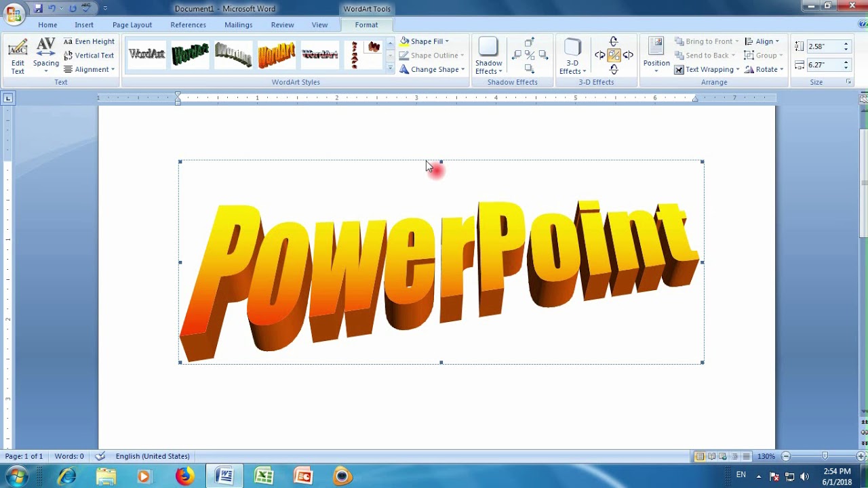
Task: Apply the orange gradient WordArt style
Action: click(x=277, y=54)
